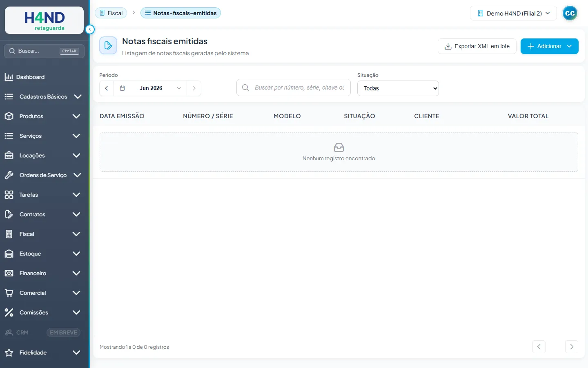The width and height of the screenshot is (588, 368).
Task: Expand the Comercial chevron
Action: [x=76, y=293]
